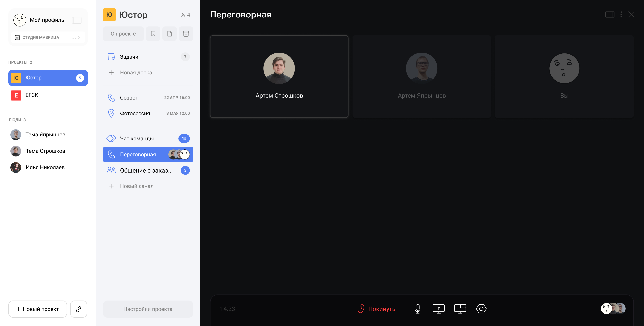
Task: Open the project archive icon
Action: click(x=186, y=34)
